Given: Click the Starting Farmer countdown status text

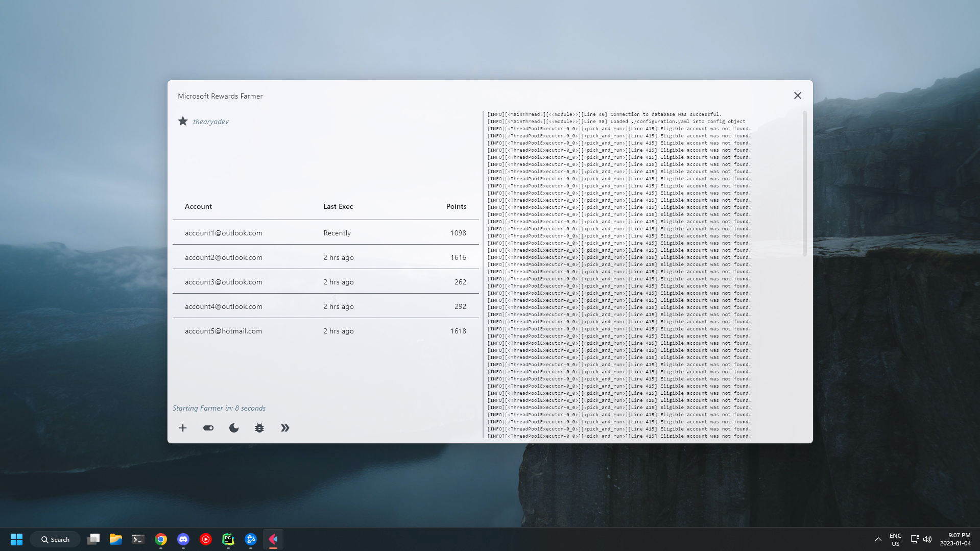Looking at the screenshot, I should (219, 408).
